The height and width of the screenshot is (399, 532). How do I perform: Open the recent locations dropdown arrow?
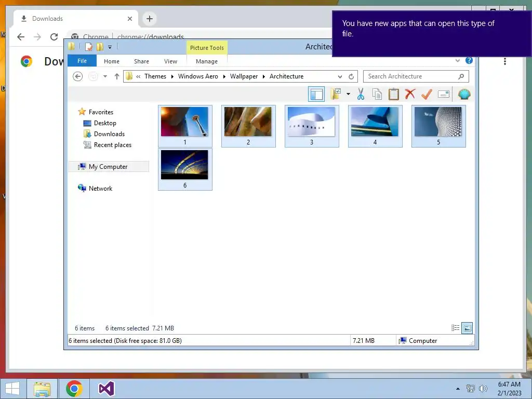(105, 76)
